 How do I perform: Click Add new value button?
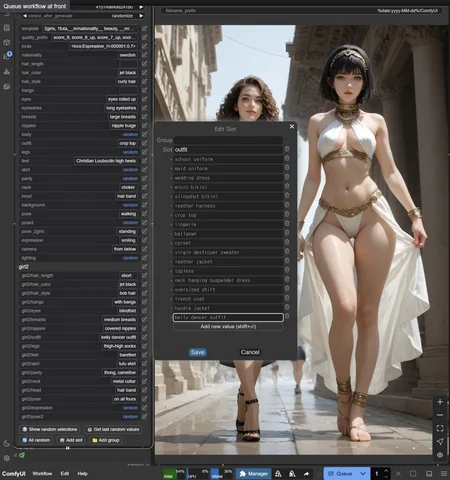(228, 327)
